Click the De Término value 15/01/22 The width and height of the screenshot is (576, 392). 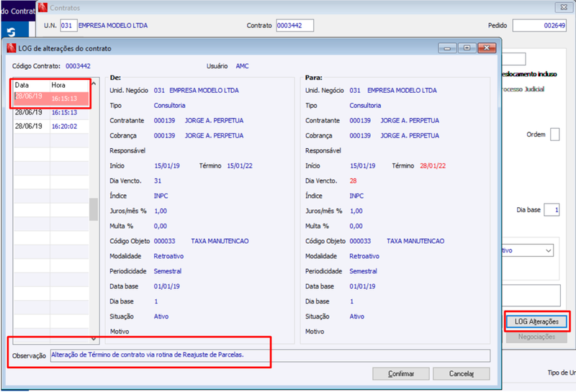tap(240, 166)
